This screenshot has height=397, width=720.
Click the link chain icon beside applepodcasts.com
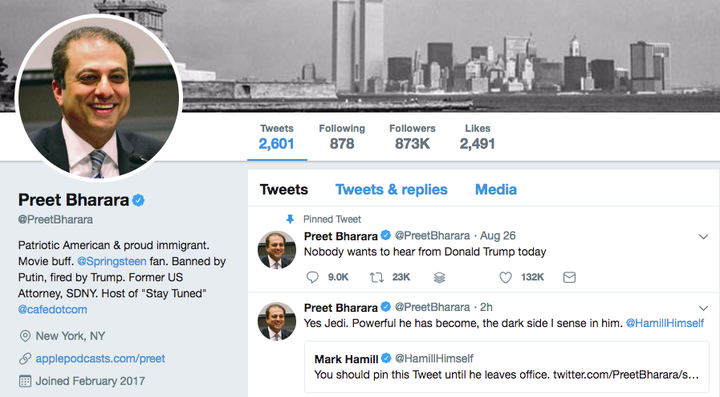25,358
